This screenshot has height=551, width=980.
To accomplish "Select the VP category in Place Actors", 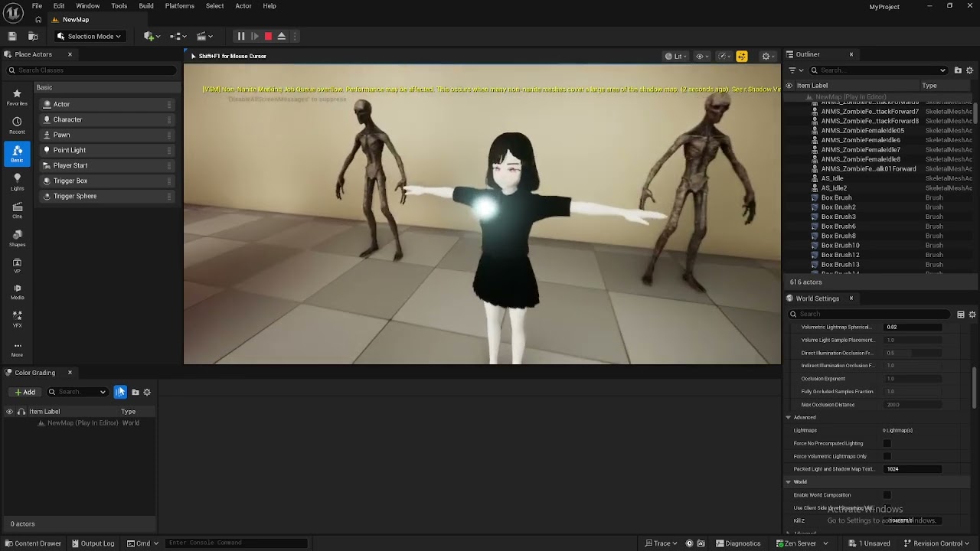I will [x=17, y=266].
